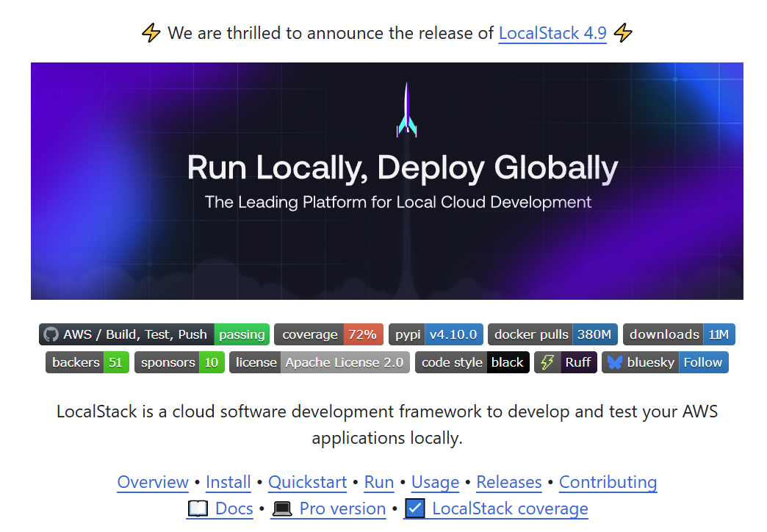Screen dimensions: 767x532
Task: Open the pypi v4.10.0 badge
Action: (436, 334)
